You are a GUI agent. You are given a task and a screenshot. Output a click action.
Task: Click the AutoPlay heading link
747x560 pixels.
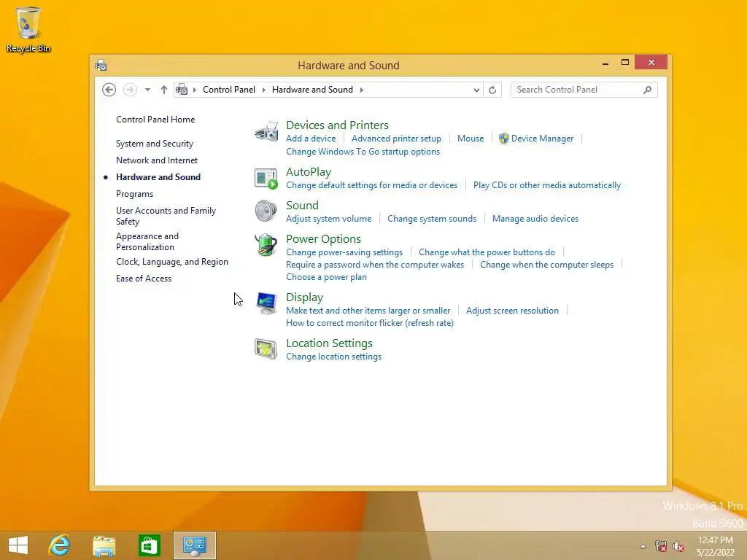coord(309,172)
